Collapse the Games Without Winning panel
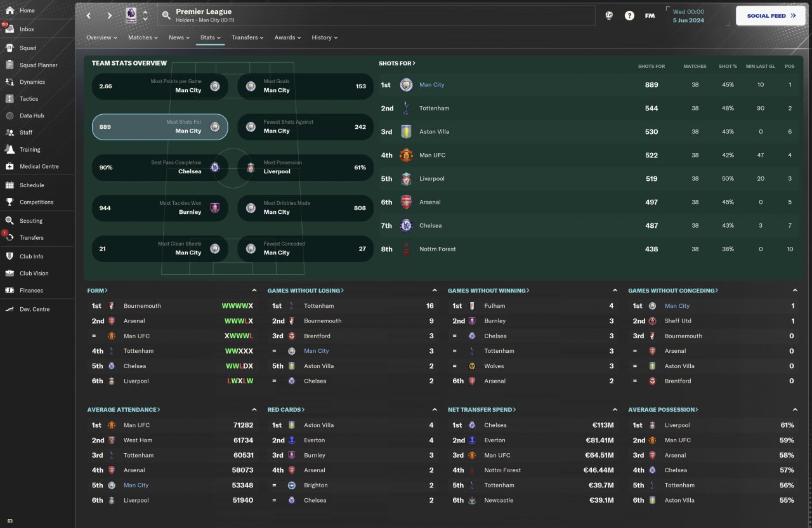This screenshot has height=528, width=812. point(615,291)
